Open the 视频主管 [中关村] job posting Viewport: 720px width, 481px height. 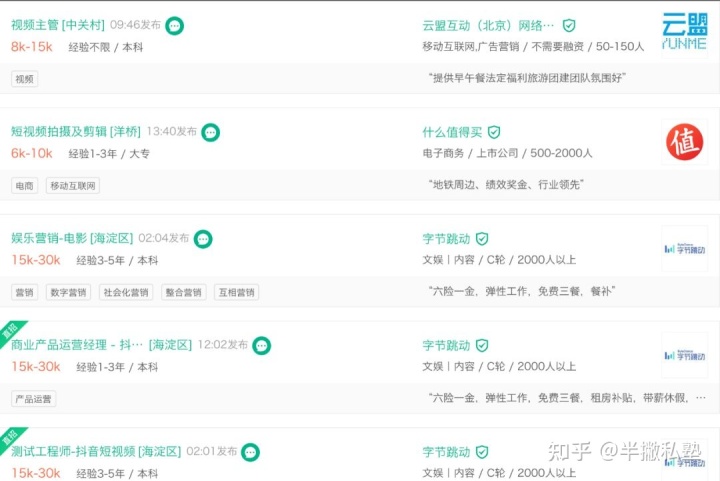(x=58, y=25)
